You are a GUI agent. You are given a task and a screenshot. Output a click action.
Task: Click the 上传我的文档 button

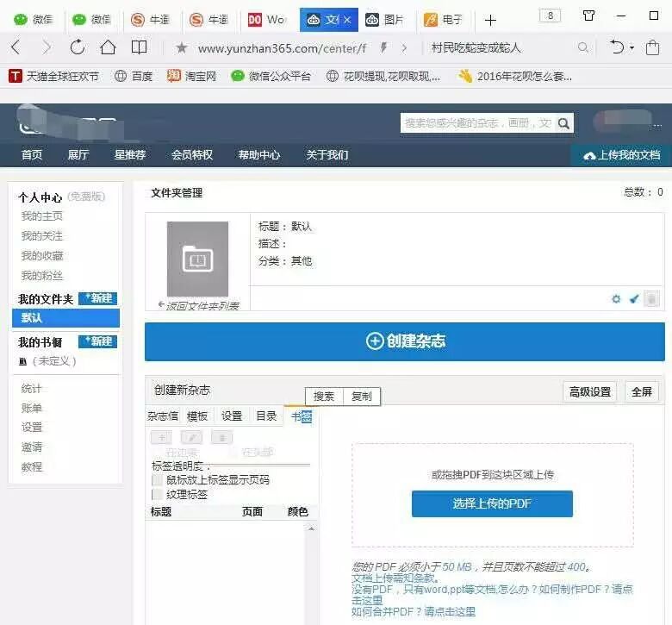tap(621, 155)
